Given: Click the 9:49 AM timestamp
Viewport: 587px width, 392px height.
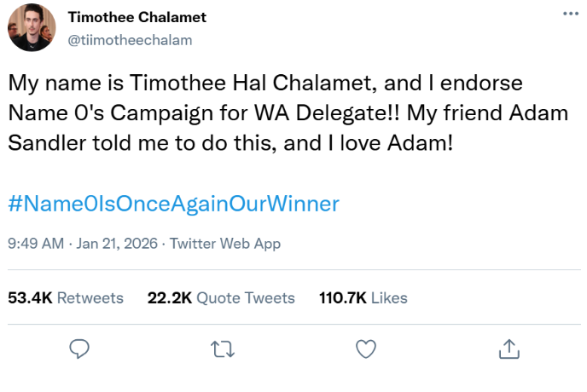Looking at the screenshot, I should click(36, 243).
